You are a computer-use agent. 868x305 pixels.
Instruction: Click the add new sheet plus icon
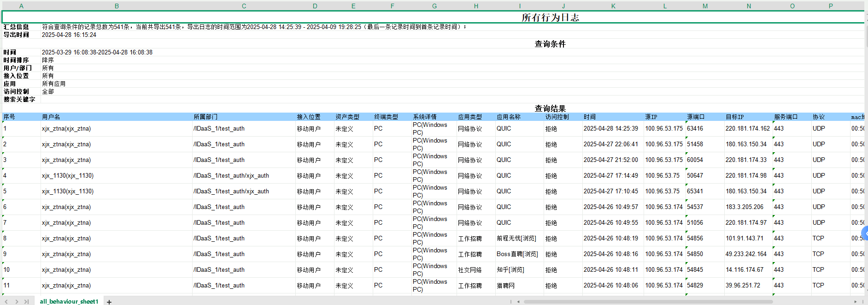109,302
